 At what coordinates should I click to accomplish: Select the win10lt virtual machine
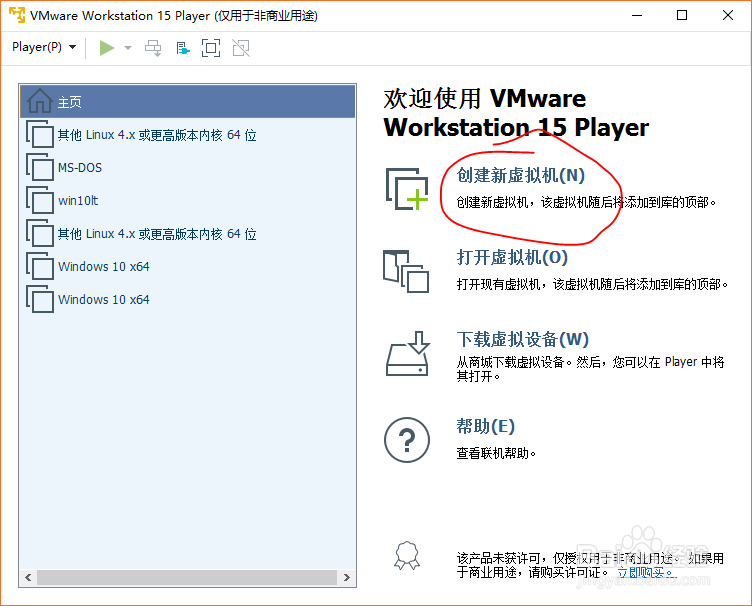click(x=188, y=200)
